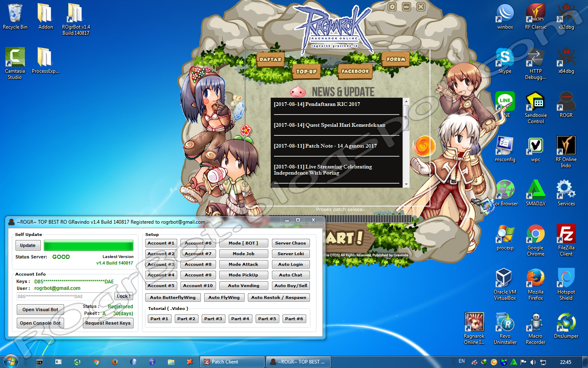Launch RF Classic desktop shortcut
This screenshot has height=368, width=588.
[x=536, y=17]
